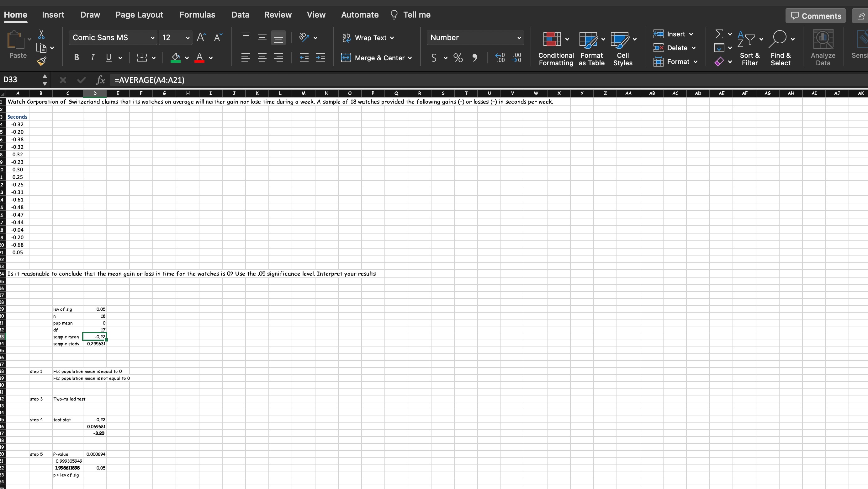The image size is (868, 489).
Task: Open the Comments pane
Action: click(815, 16)
